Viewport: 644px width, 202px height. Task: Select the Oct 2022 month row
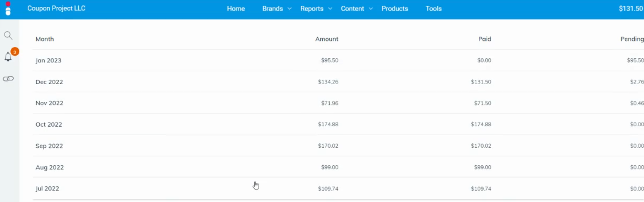pyautogui.click(x=338, y=124)
